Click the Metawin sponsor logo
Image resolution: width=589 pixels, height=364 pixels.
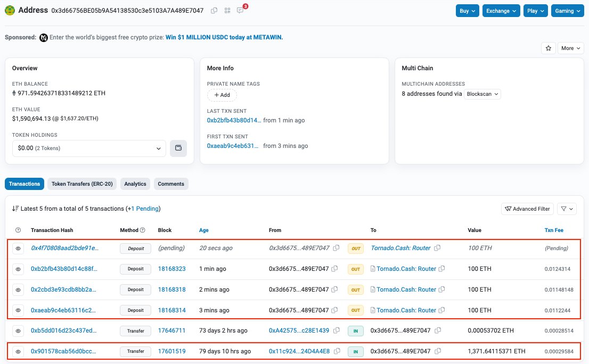point(44,38)
